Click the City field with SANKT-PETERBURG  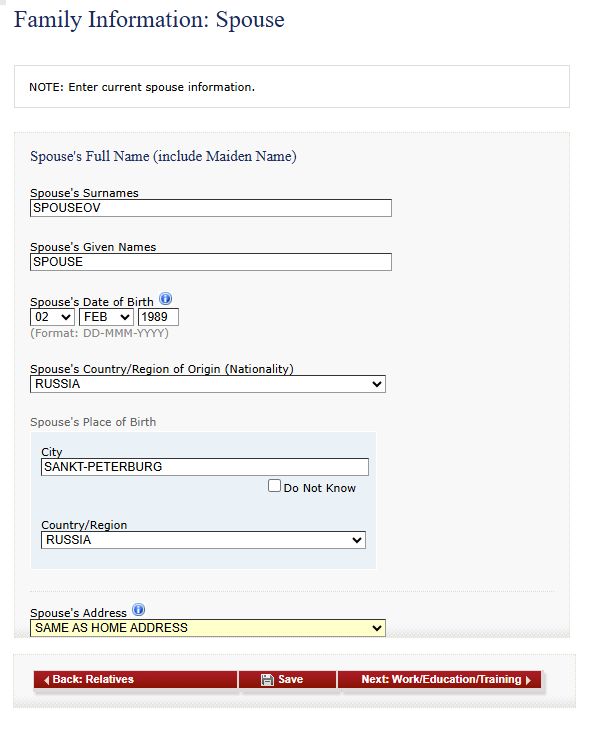(205, 467)
